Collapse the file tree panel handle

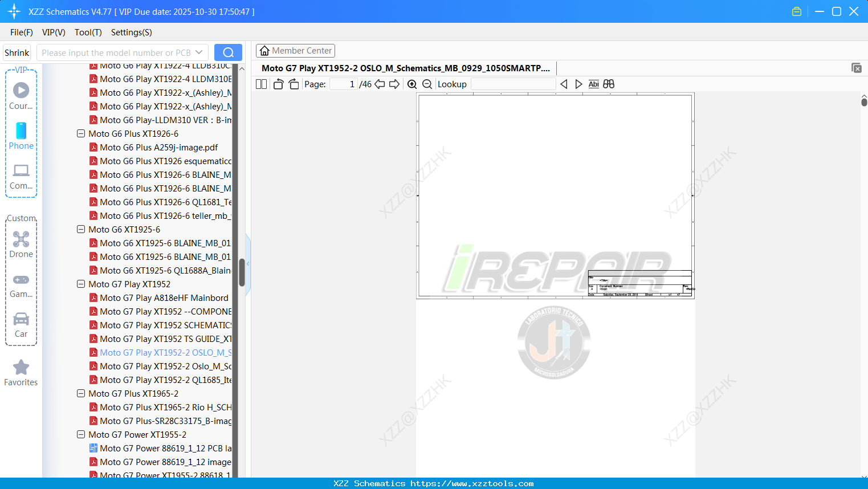248,263
